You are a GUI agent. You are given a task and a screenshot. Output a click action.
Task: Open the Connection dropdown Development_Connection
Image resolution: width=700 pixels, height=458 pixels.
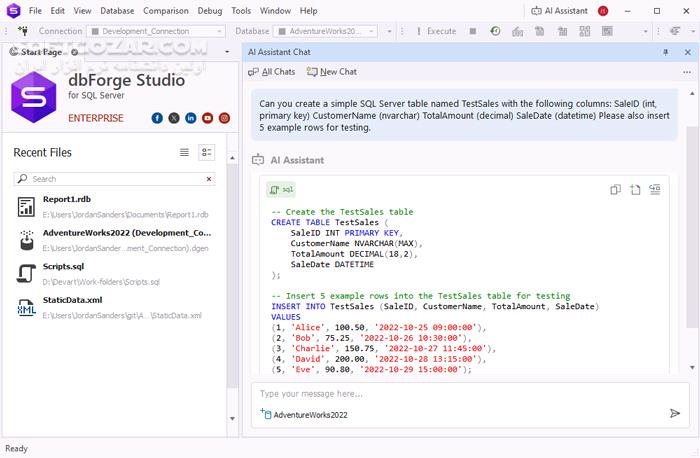[x=155, y=31]
